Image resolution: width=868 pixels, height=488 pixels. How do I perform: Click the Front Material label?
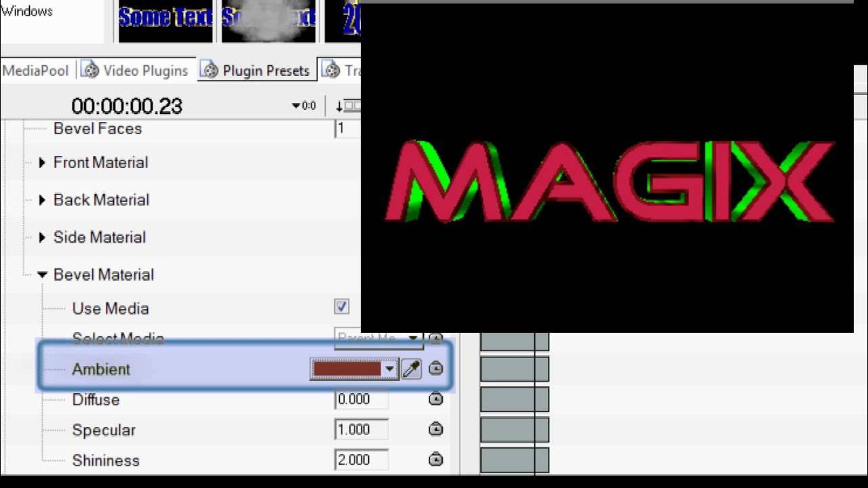click(x=100, y=163)
